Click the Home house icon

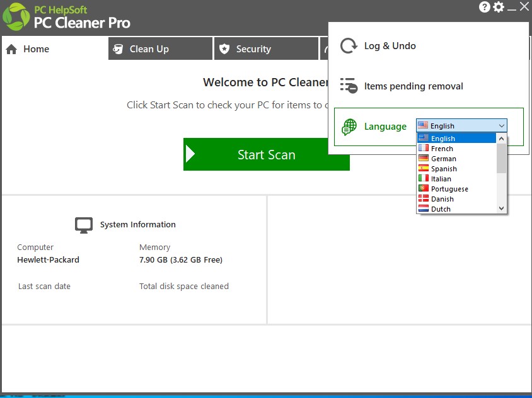point(11,49)
